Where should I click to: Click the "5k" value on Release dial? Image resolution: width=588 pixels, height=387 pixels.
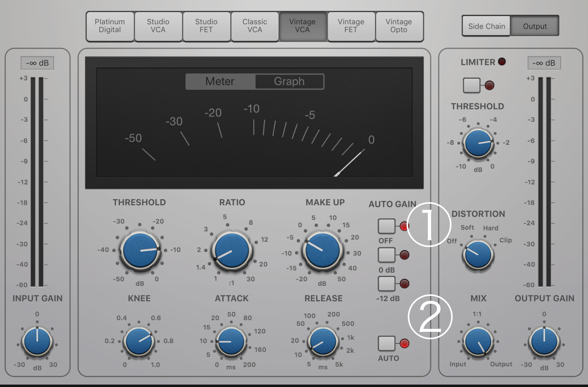pos(339,364)
